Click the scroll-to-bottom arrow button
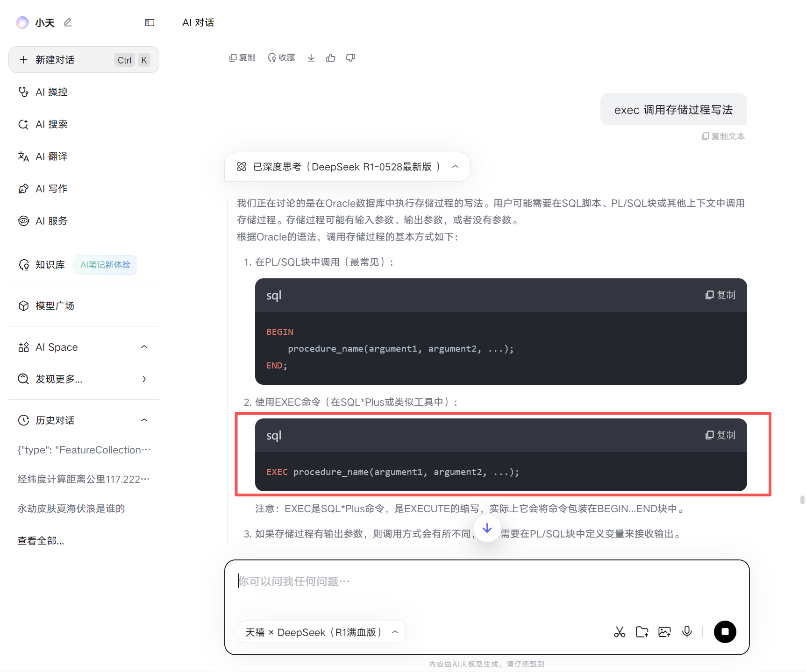This screenshot has height=672, width=806. [487, 528]
